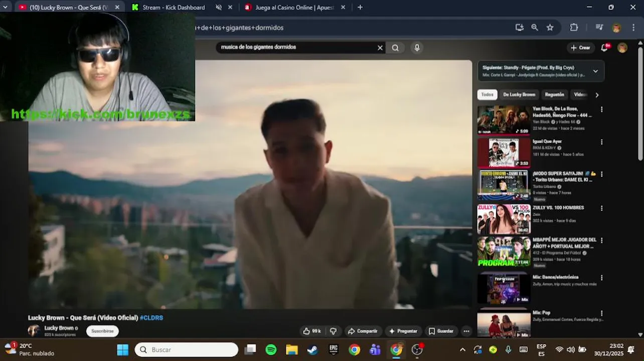This screenshot has height=361, width=644.
Task: Switch to Juega al Casino Online tab
Action: click(x=294, y=8)
